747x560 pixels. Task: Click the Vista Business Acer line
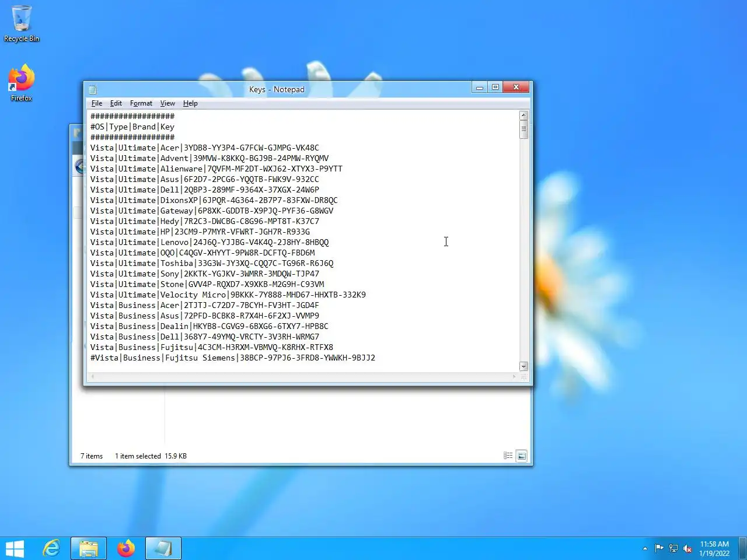click(205, 305)
